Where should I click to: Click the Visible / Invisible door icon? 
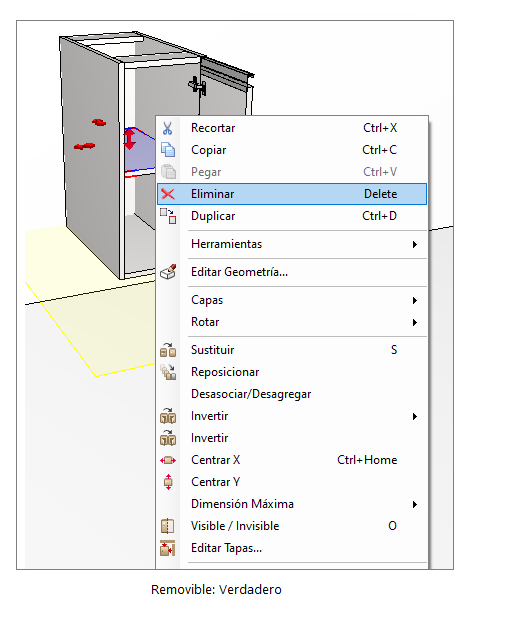pyautogui.click(x=168, y=526)
